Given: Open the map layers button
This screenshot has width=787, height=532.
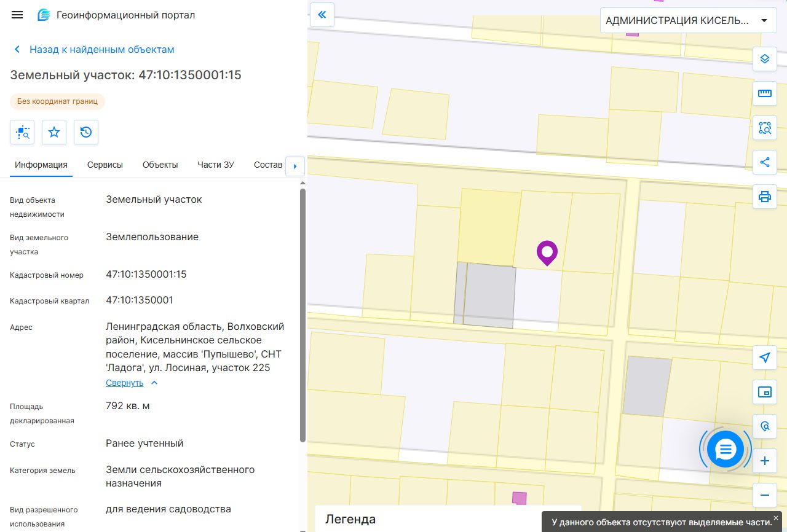Looking at the screenshot, I should [x=765, y=59].
